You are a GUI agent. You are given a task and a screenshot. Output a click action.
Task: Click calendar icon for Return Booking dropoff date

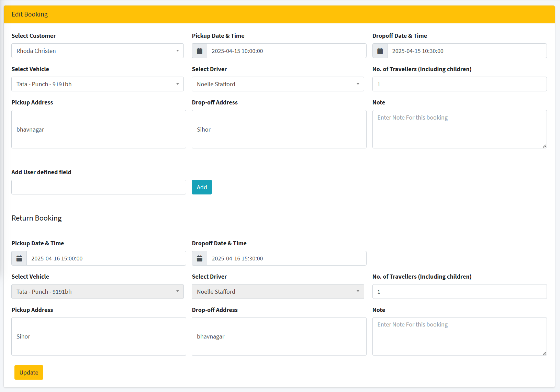[x=199, y=258]
